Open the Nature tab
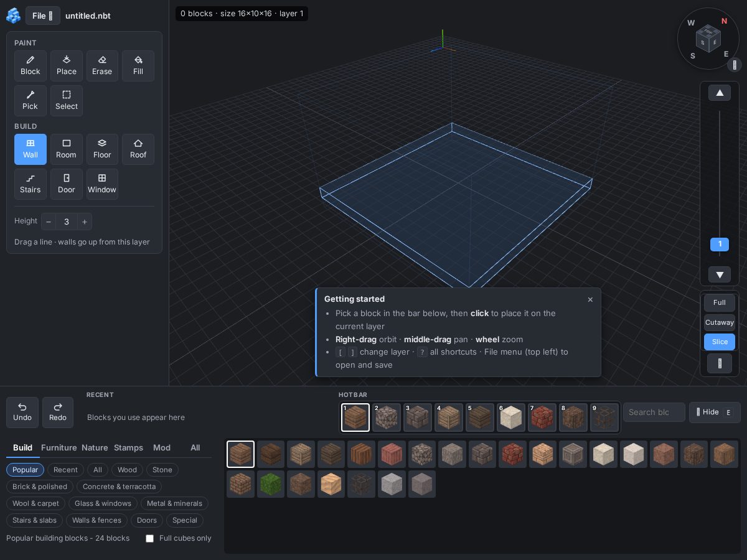Image resolution: width=747 pixels, height=560 pixels. (95, 447)
